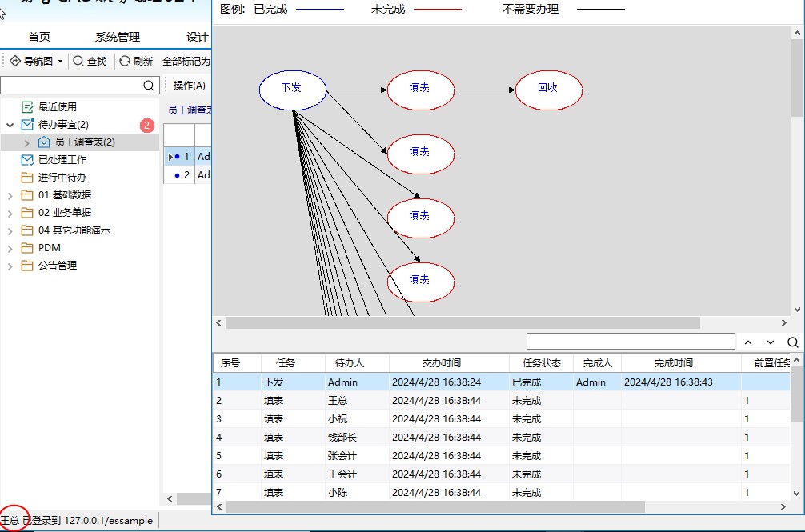This screenshot has width=805, height=532.
Task: Click the magnifier icon in sidebar search box
Action: (149, 86)
